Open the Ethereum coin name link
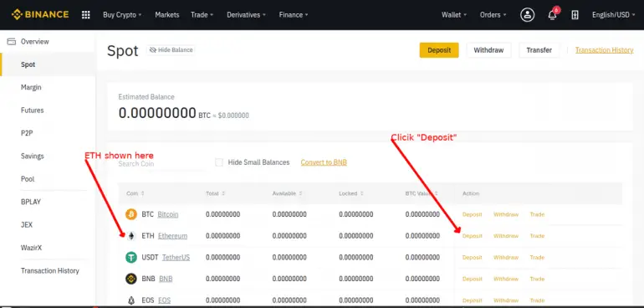 pyautogui.click(x=172, y=236)
